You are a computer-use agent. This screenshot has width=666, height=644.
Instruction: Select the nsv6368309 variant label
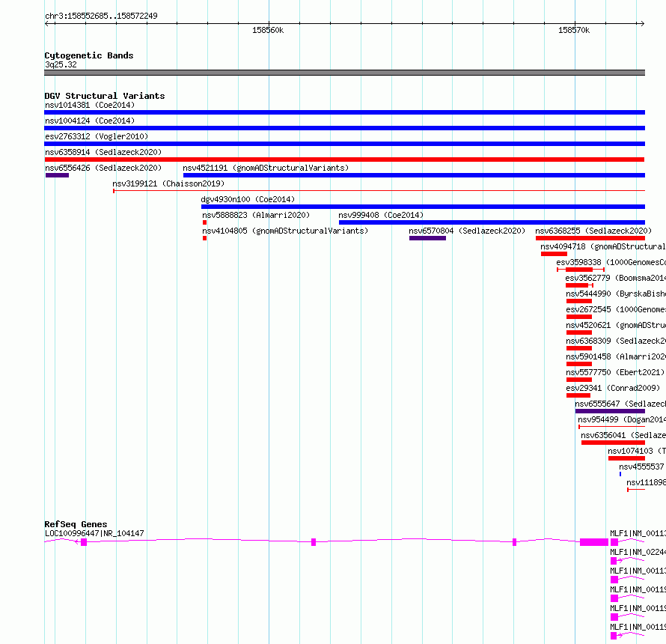point(616,341)
